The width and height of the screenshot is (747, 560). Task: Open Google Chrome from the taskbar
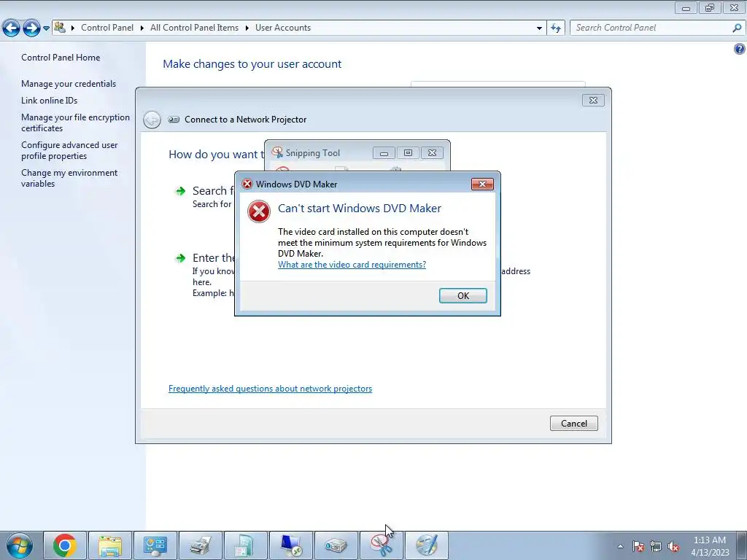click(65, 545)
